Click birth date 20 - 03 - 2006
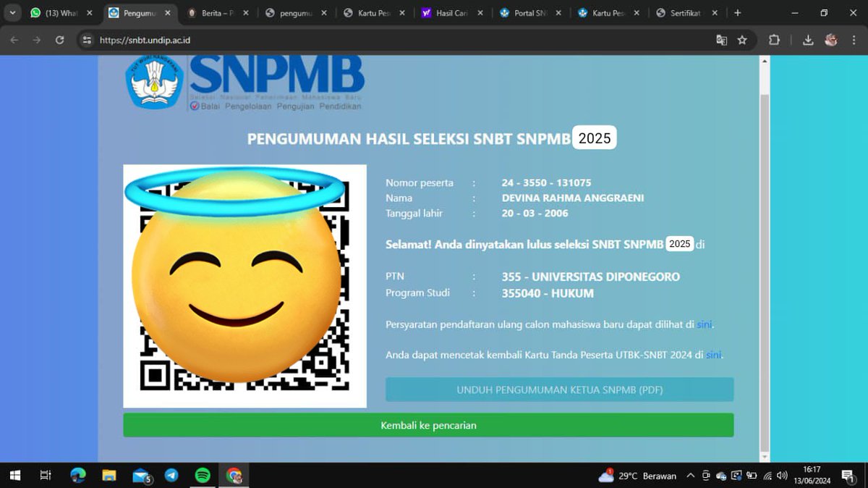This screenshot has height=488, width=868. pyautogui.click(x=535, y=213)
